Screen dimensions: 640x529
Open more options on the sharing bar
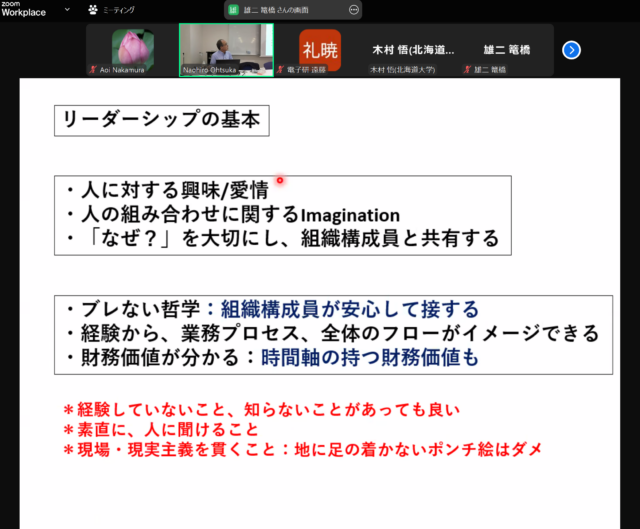pyautogui.click(x=353, y=9)
